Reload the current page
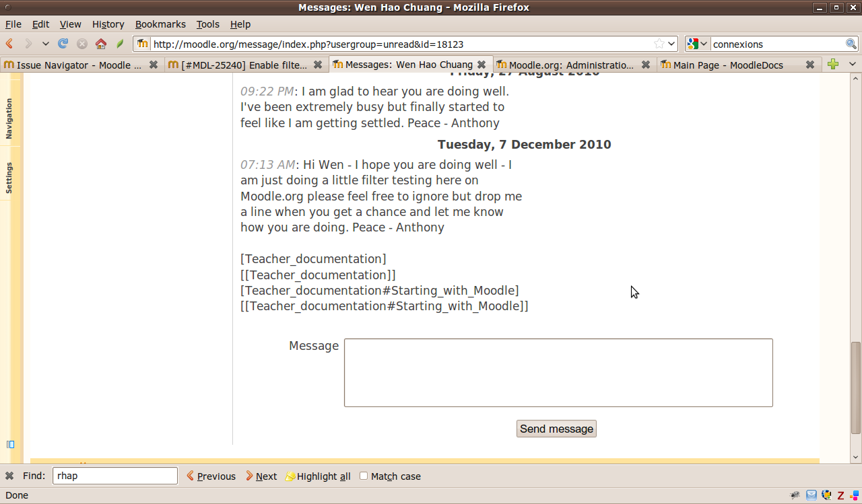The width and height of the screenshot is (862, 504). coord(63,44)
